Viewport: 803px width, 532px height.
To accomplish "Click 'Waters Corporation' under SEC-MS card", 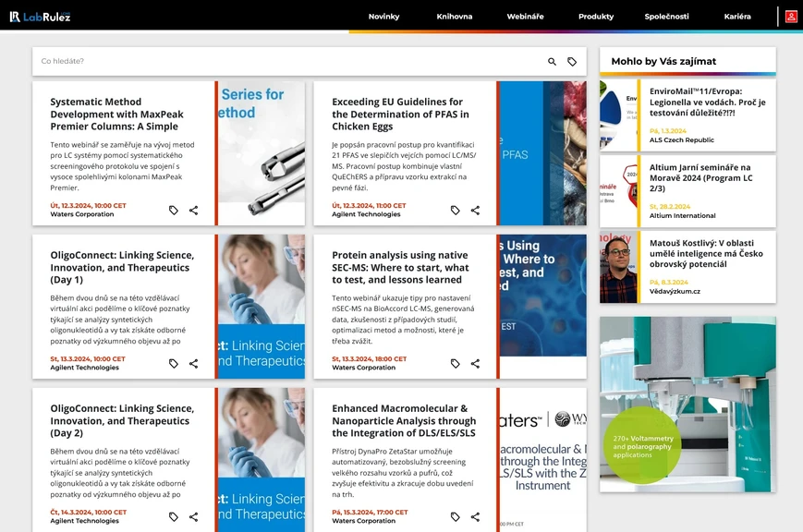I will tap(363, 368).
